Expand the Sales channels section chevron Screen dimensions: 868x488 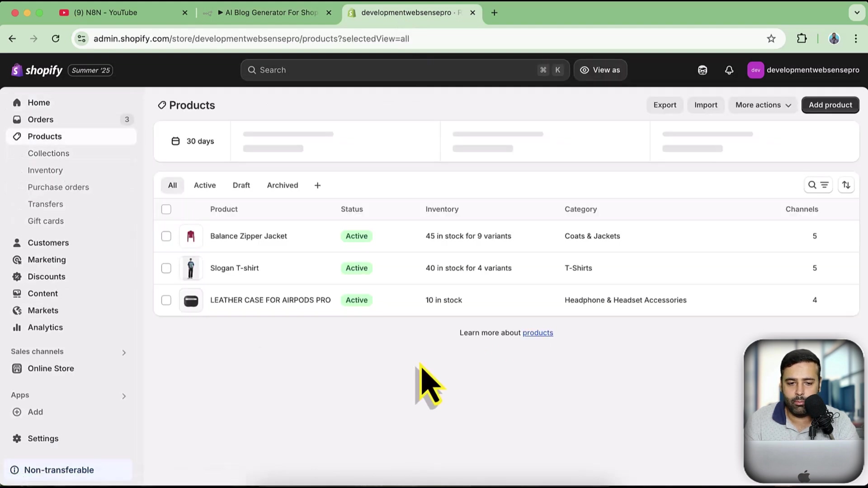click(x=124, y=352)
